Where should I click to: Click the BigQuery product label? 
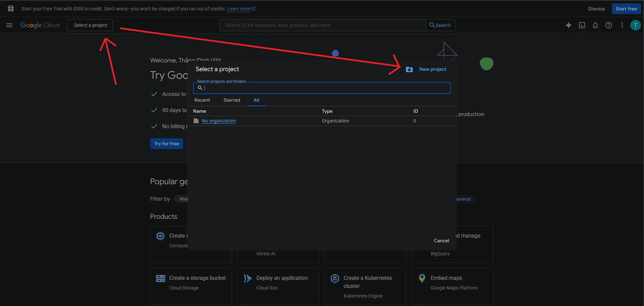click(440, 254)
